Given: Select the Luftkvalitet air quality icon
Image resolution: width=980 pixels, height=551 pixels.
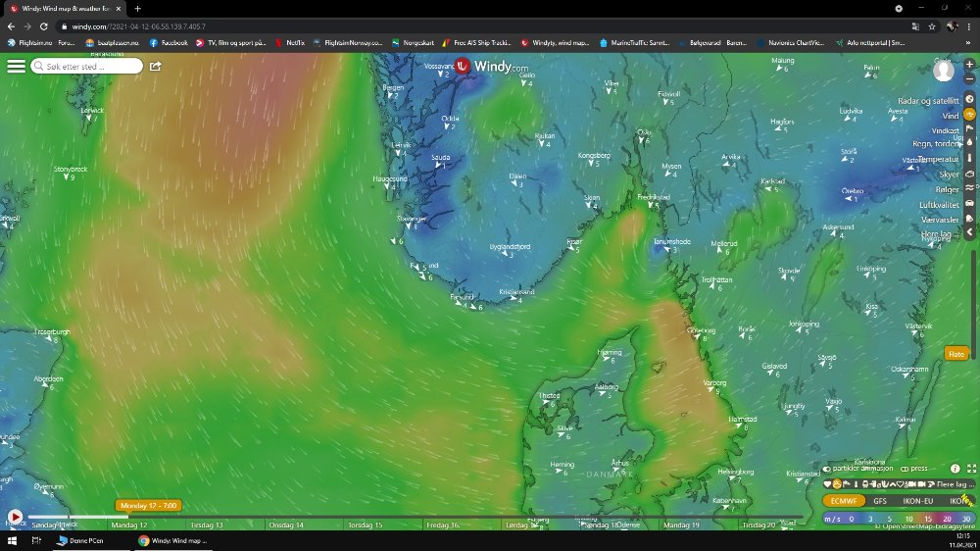Looking at the screenshot, I should (969, 203).
